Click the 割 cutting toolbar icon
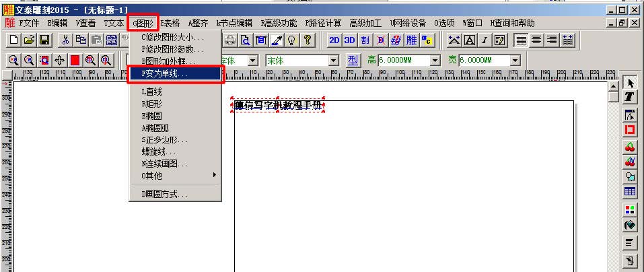The width and height of the screenshot is (644, 272). point(365,40)
